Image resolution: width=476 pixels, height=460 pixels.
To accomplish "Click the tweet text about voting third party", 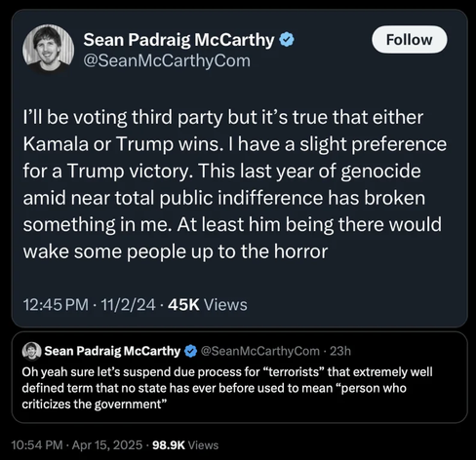I will point(234,184).
